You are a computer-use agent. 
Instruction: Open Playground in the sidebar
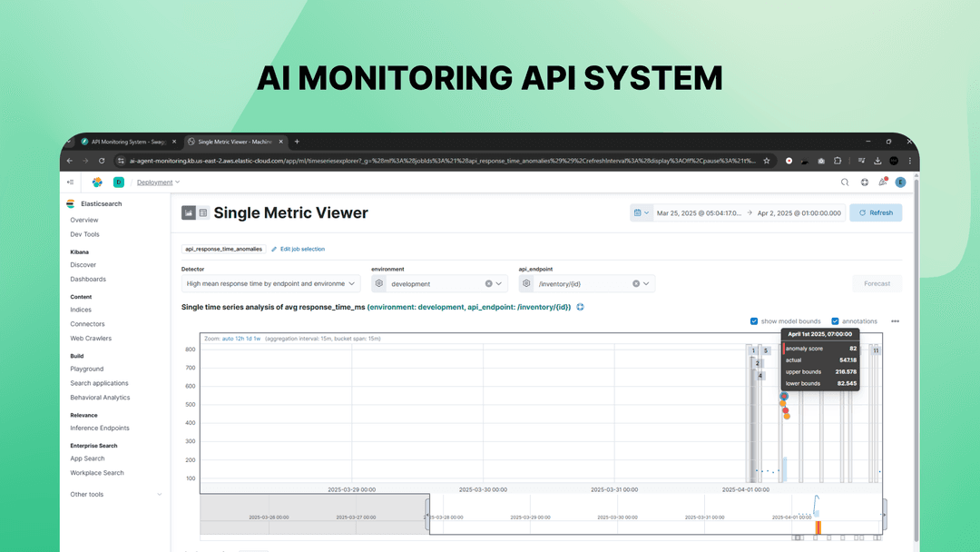click(87, 369)
